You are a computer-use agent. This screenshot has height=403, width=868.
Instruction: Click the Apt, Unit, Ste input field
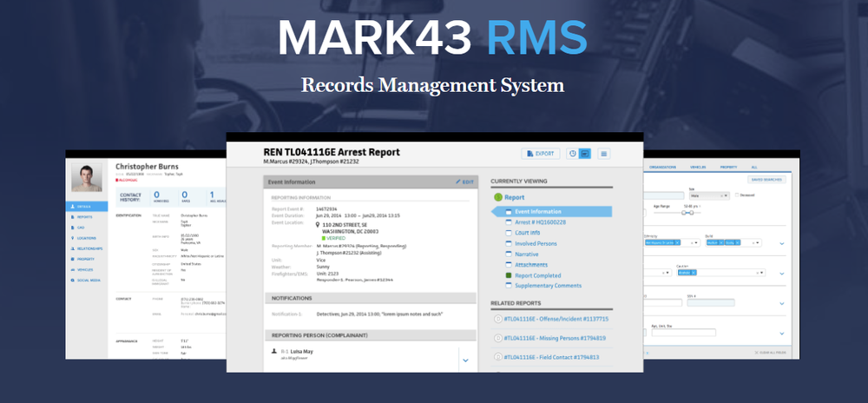[x=683, y=333]
